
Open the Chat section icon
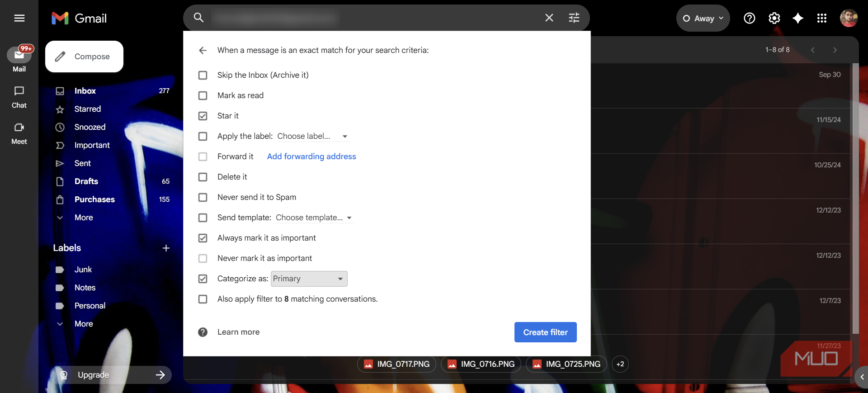click(19, 91)
